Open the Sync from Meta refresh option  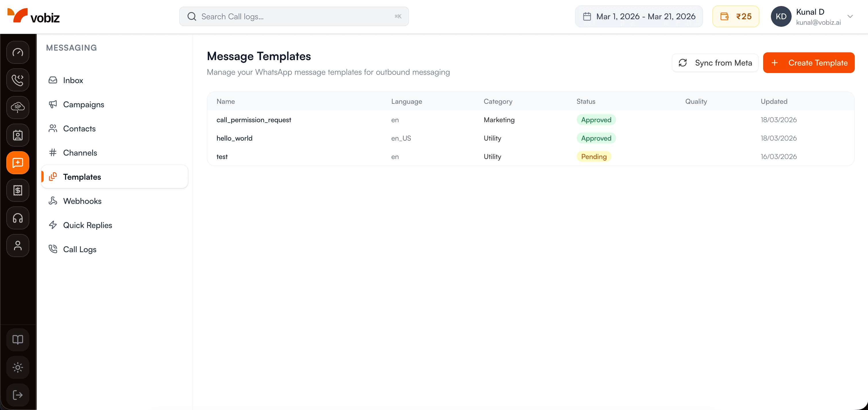[x=715, y=63]
